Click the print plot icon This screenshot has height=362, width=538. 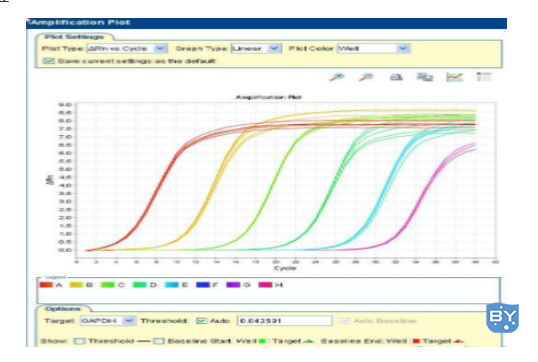pyautogui.click(x=396, y=78)
